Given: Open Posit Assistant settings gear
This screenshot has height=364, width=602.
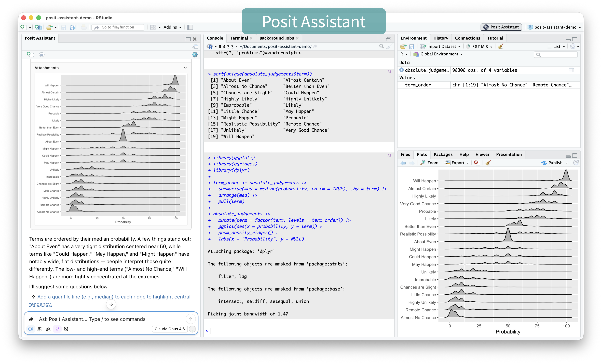Looking at the screenshot, I should (195, 54).
